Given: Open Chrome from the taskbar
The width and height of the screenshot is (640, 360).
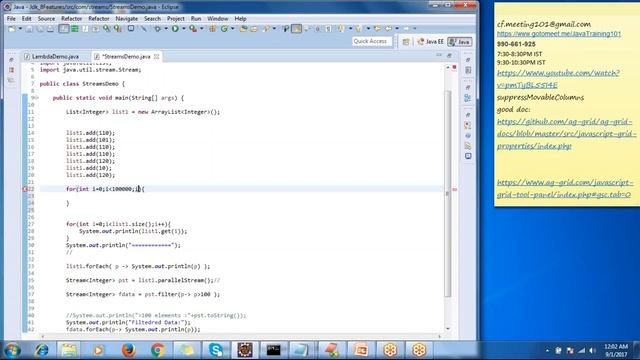Looking at the screenshot, I should [x=158, y=350].
